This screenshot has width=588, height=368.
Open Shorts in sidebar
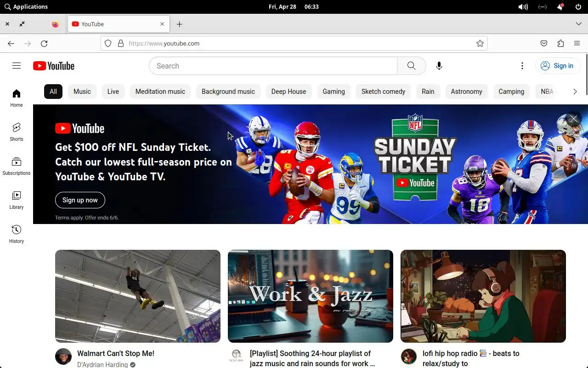click(17, 132)
